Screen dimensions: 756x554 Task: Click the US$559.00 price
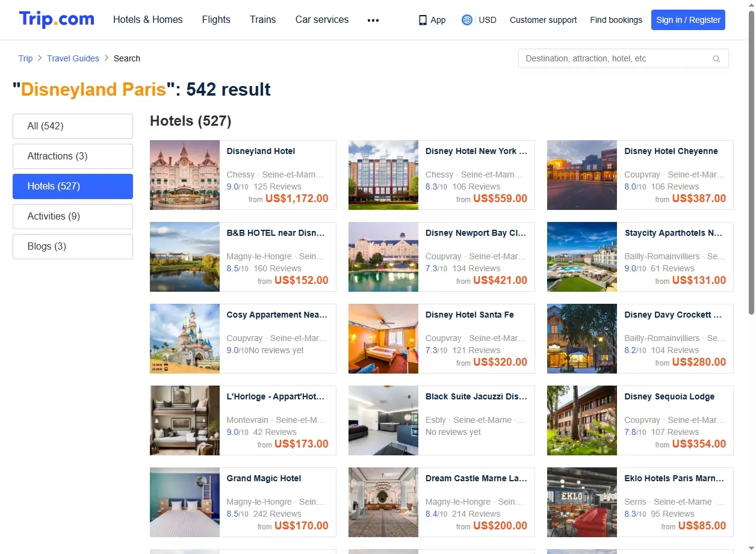[500, 199]
